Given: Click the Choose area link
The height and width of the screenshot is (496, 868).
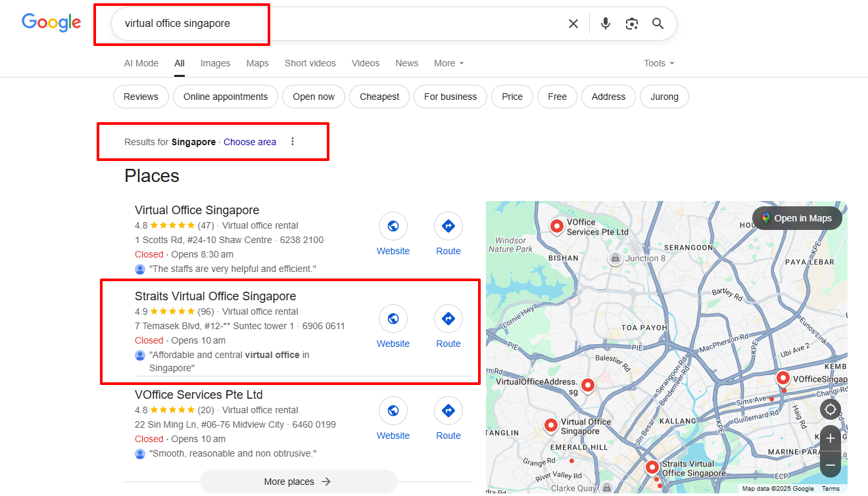Looking at the screenshot, I should (250, 142).
